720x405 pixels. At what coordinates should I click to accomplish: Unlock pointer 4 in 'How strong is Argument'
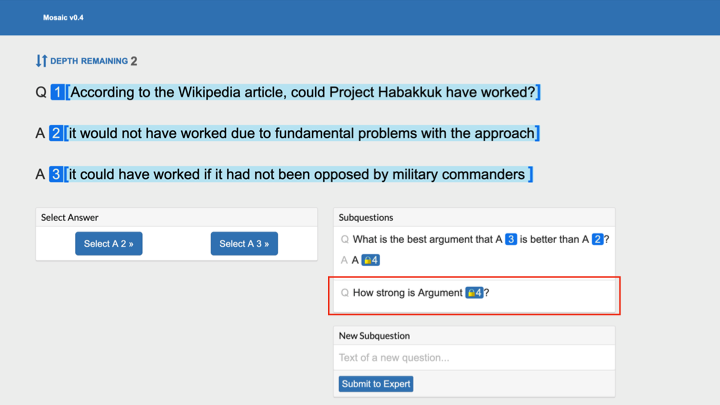tap(474, 293)
